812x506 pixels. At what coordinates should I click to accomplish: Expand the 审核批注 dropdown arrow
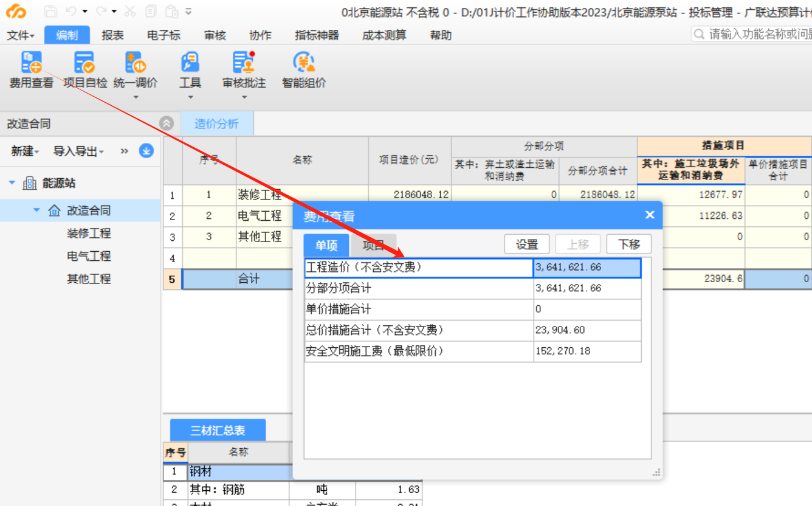click(244, 97)
